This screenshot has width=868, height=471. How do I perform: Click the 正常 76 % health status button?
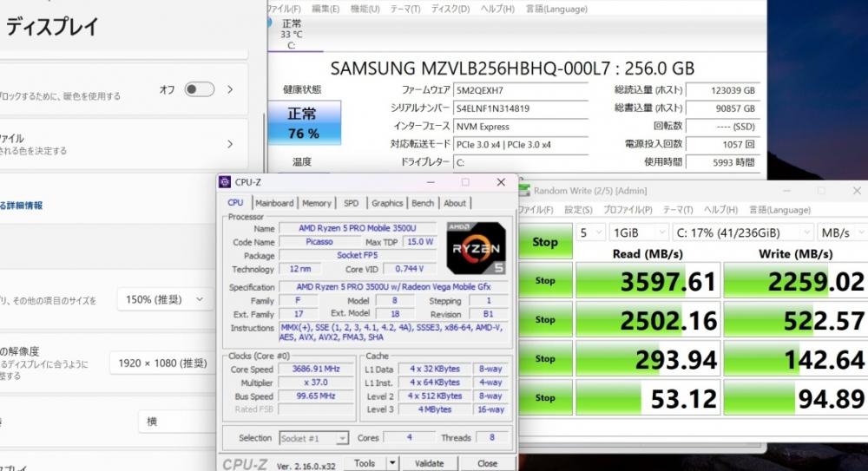pyautogui.click(x=304, y=123)
